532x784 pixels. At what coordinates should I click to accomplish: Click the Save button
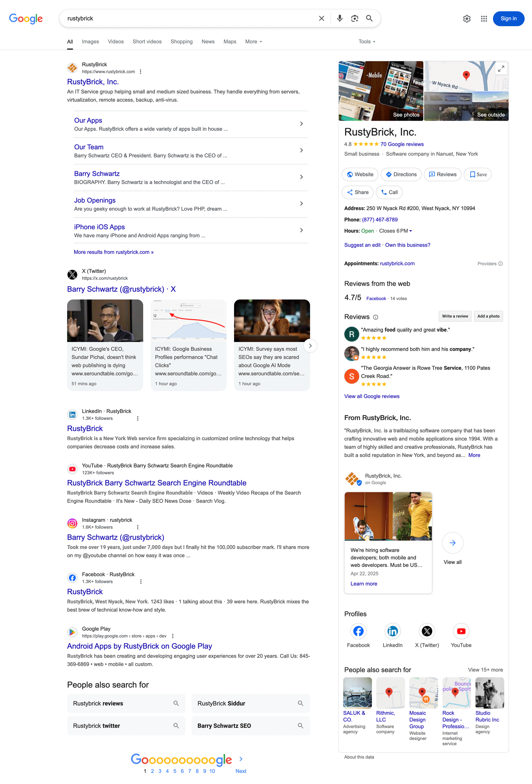click(x=478, y=175)
